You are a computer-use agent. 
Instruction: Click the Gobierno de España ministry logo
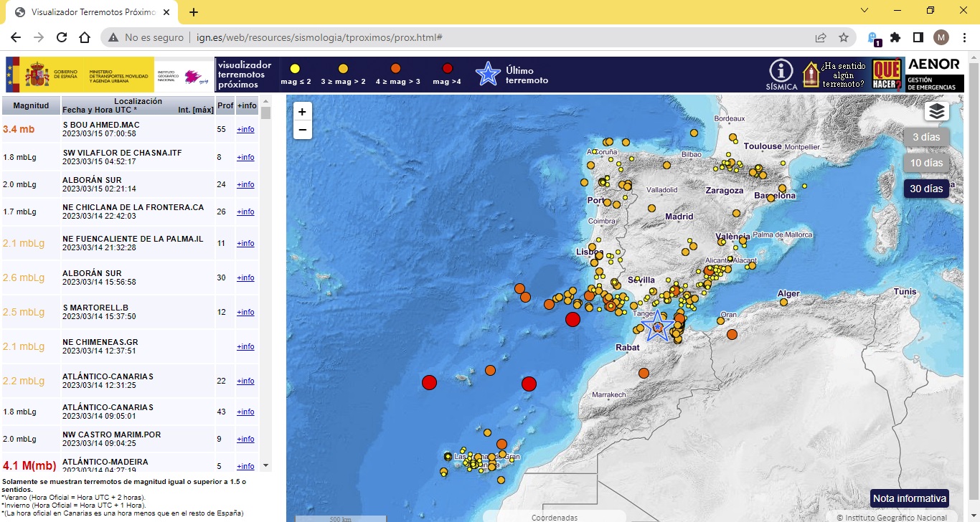coord(80,75)
